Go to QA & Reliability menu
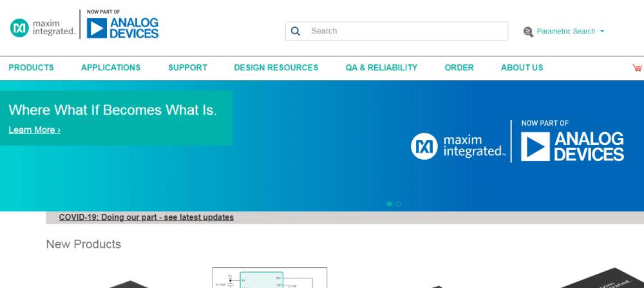 [x=381, y=68]
